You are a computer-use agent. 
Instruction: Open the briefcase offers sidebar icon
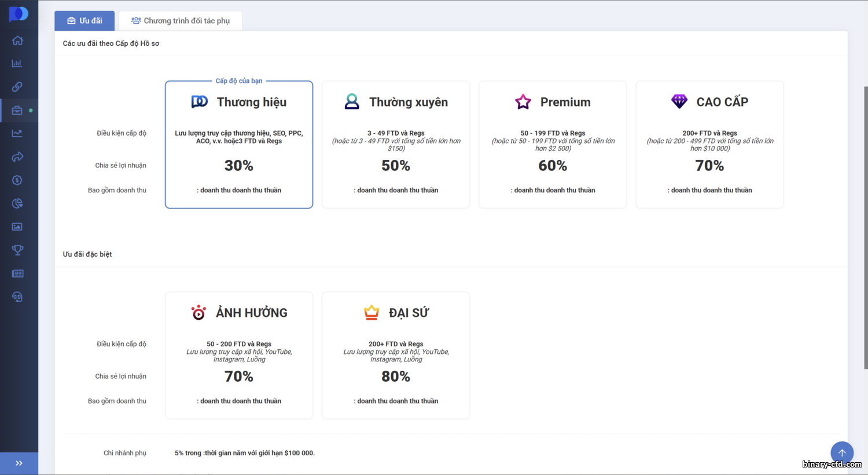point(17,110)
